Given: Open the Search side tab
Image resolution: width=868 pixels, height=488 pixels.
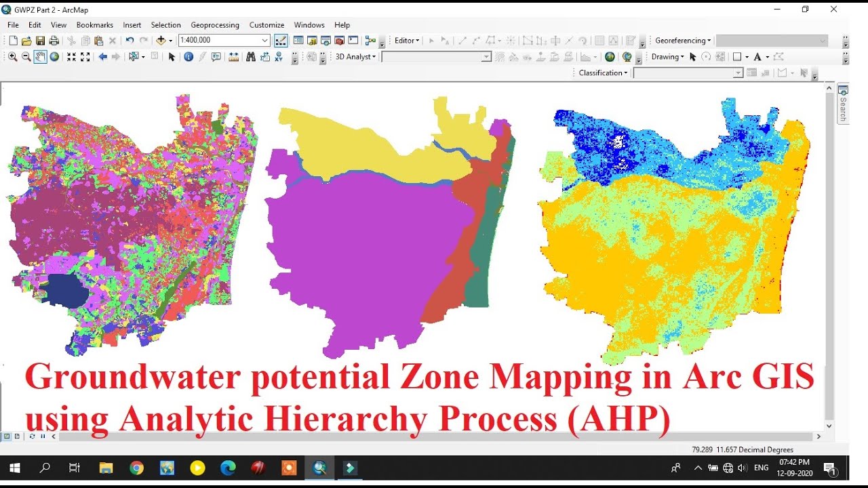Looking at the screenshot, I should 843,104.
